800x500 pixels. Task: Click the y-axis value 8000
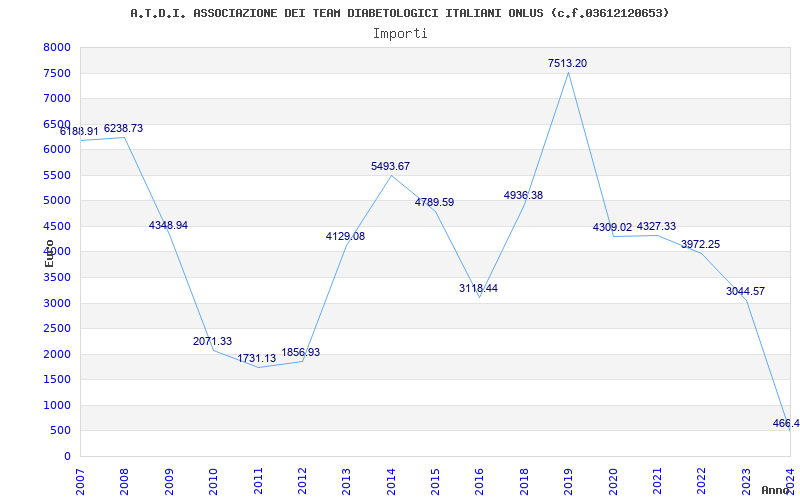tap(57, 47)
